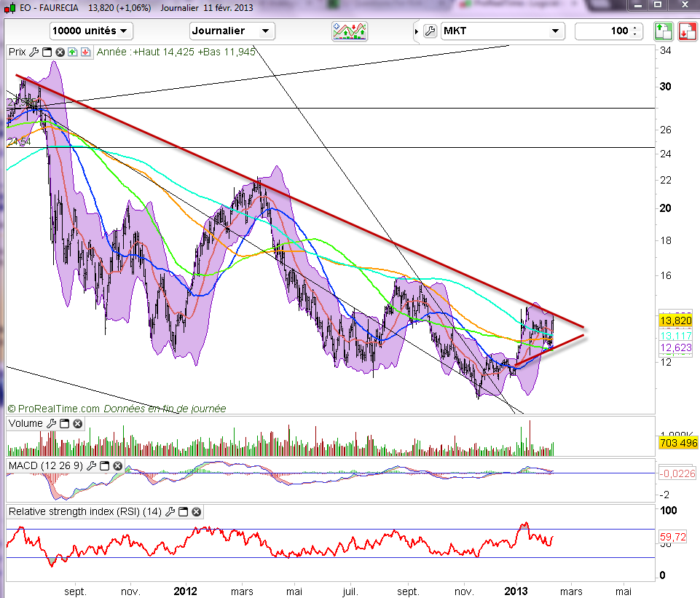Close the Prix panel with X icon
Viewport: 700px width, 598px height.
(x=60, y=52)
